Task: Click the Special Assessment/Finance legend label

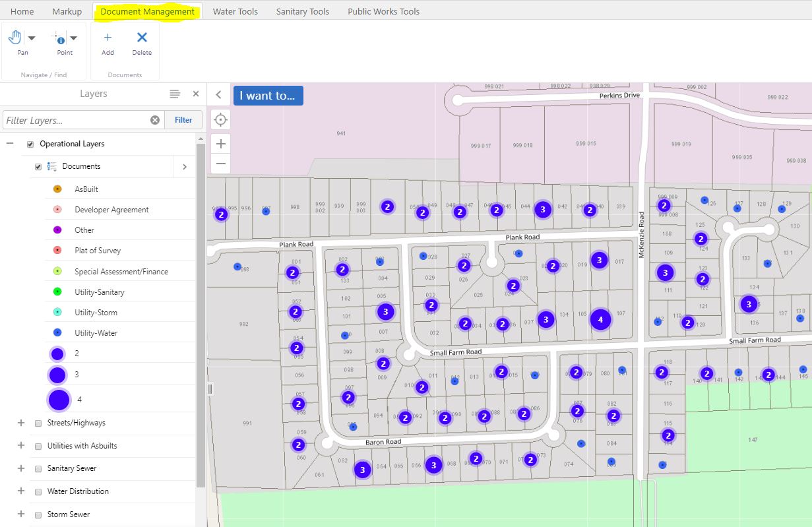Action: [121, 271]
